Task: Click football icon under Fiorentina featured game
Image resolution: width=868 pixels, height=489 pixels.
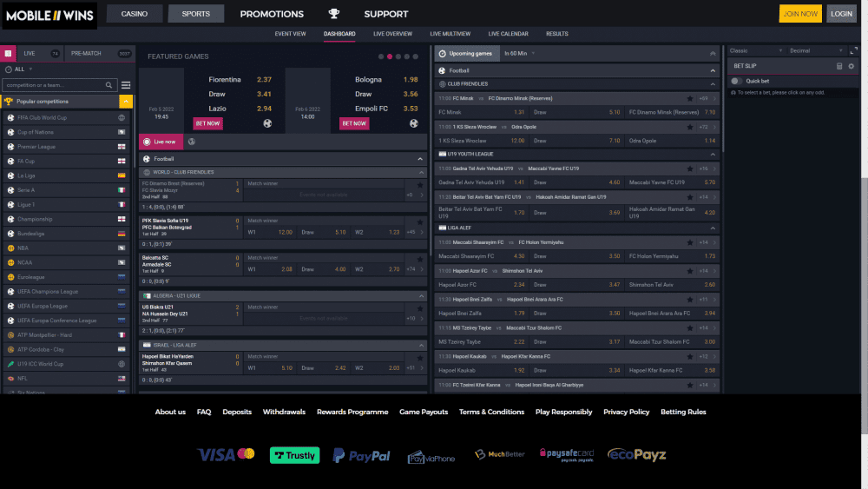Action: [267, 123]
